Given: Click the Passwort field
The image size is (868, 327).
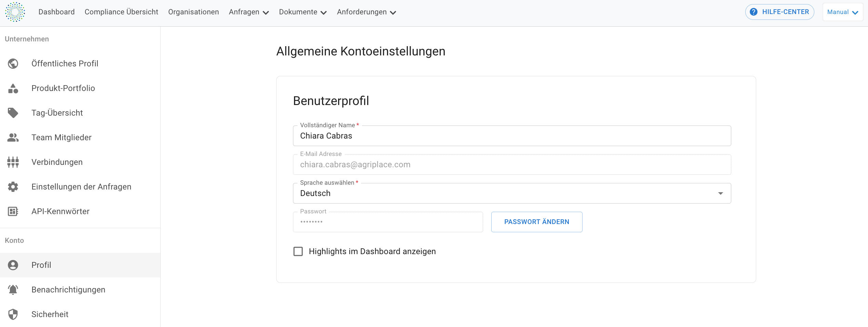Looking at the screenshot, I should (x=388, y=222).
